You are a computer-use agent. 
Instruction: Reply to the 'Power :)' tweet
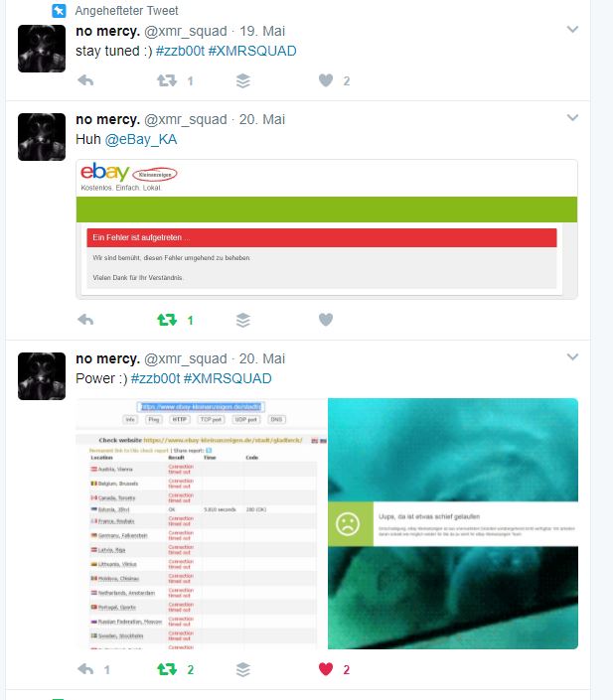click(x=85, y=669)
